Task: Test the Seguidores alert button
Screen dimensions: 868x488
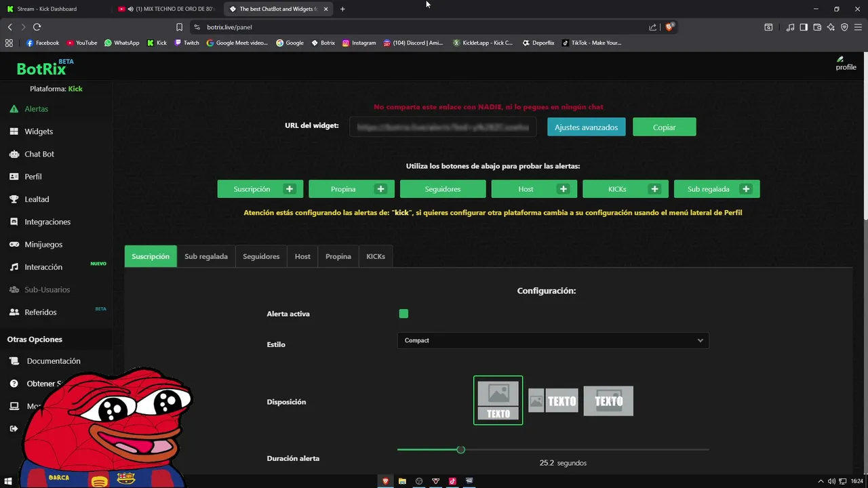Action: click(x=443, y=189)
